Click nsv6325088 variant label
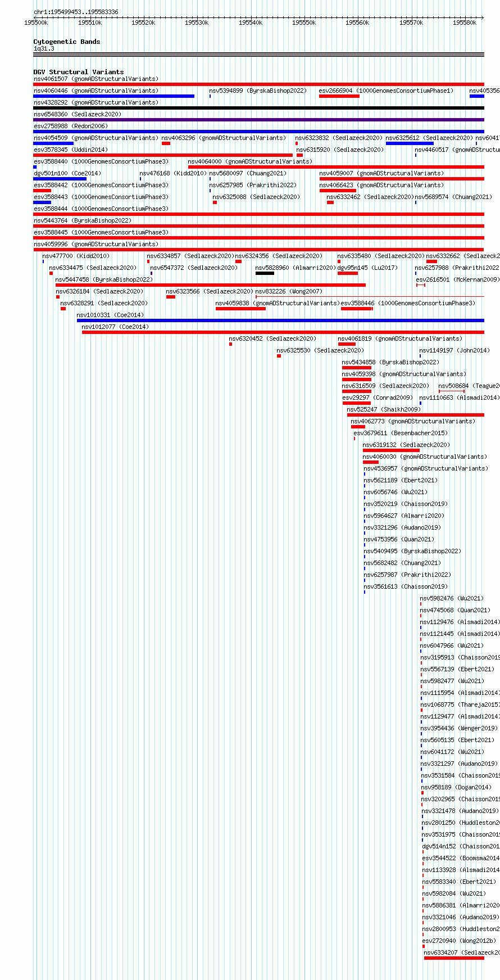The image size is (500, 980). click(x=256, y=197)
